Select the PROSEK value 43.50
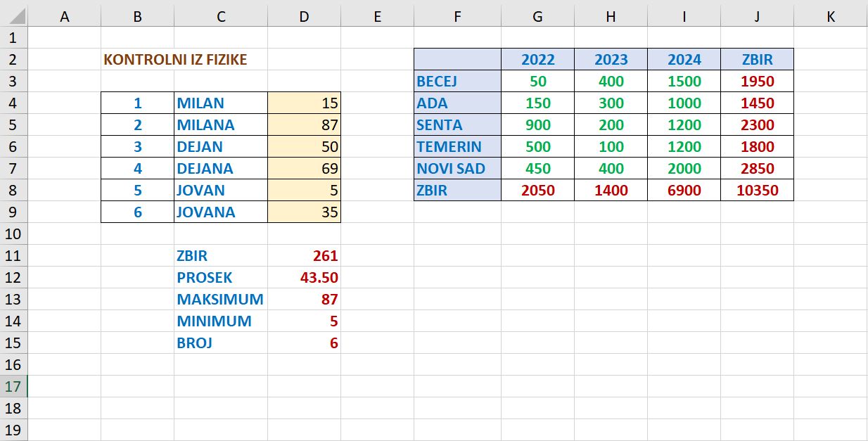The height and width of the screenshot is (441, 868). tap(304, 278)
